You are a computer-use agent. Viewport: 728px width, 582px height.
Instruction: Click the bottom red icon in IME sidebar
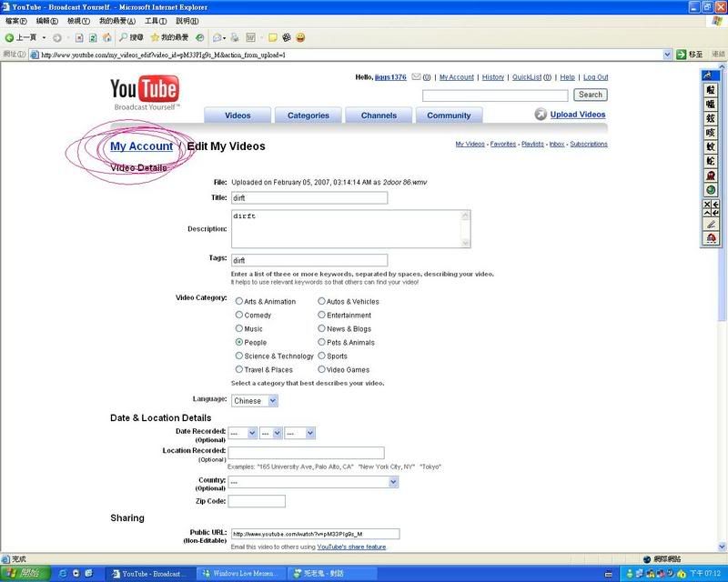coord(711,238)
